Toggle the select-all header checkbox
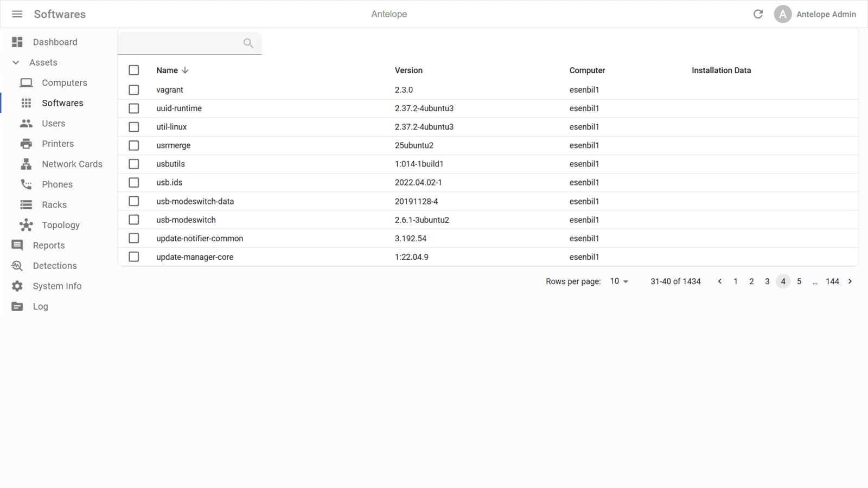Image resolution: width=868 pixels, height=488 pixels. [134, 70]
